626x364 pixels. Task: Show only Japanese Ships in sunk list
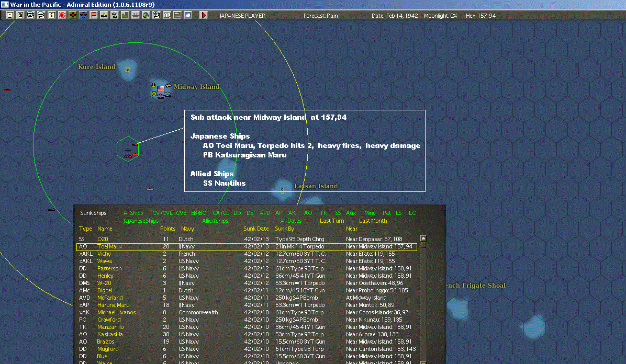click(x=141, y=221)
